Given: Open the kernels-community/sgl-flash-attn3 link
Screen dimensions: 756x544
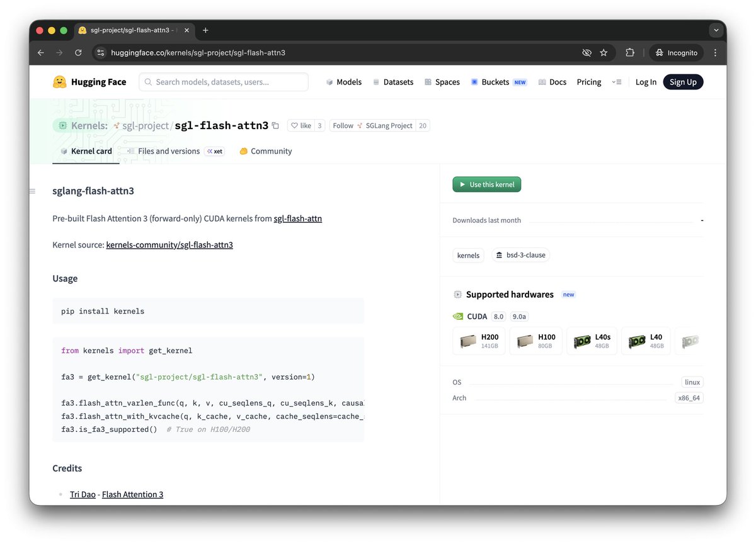Looking at the screenshot, I should click(169, 244).
